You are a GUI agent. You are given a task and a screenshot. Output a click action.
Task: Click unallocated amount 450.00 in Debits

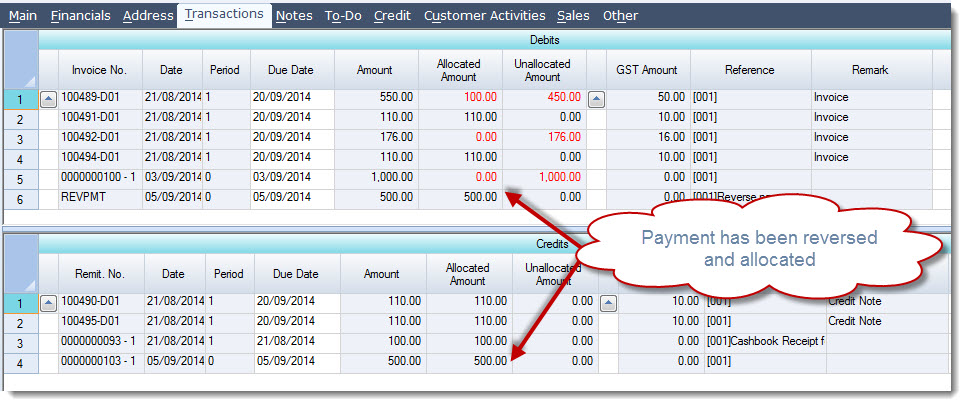coord(543,97)
